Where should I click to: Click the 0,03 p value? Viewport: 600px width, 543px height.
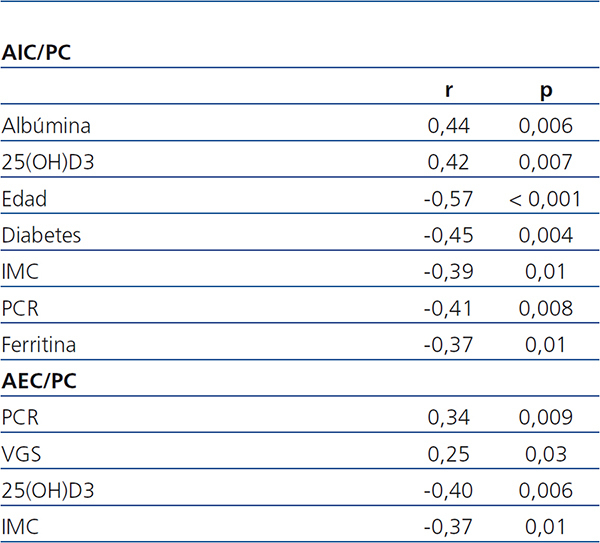pyautogui.click(x=546, y=453)
